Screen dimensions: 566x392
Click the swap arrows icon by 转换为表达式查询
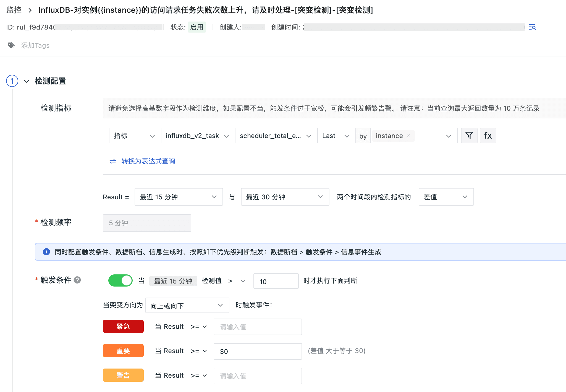point(113,161)
